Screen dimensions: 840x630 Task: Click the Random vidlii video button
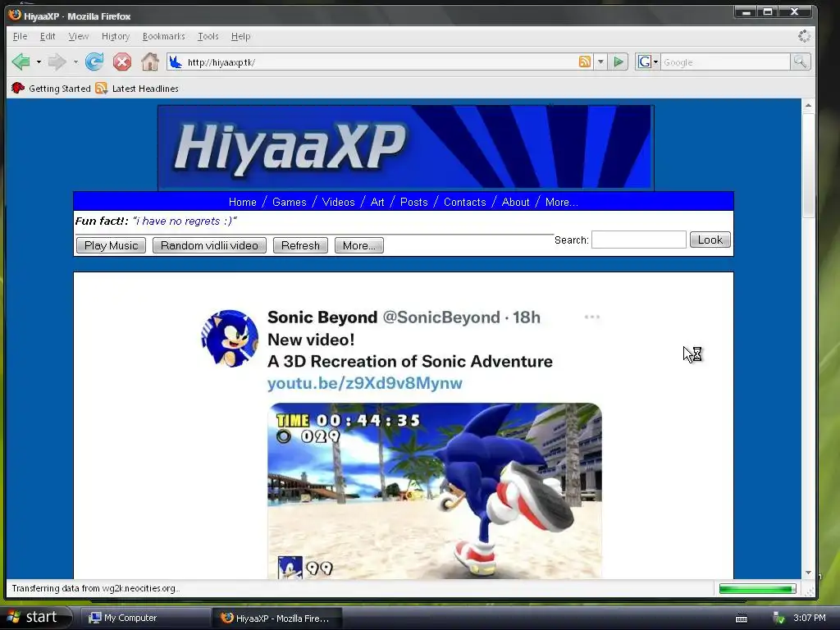[209, 245]
